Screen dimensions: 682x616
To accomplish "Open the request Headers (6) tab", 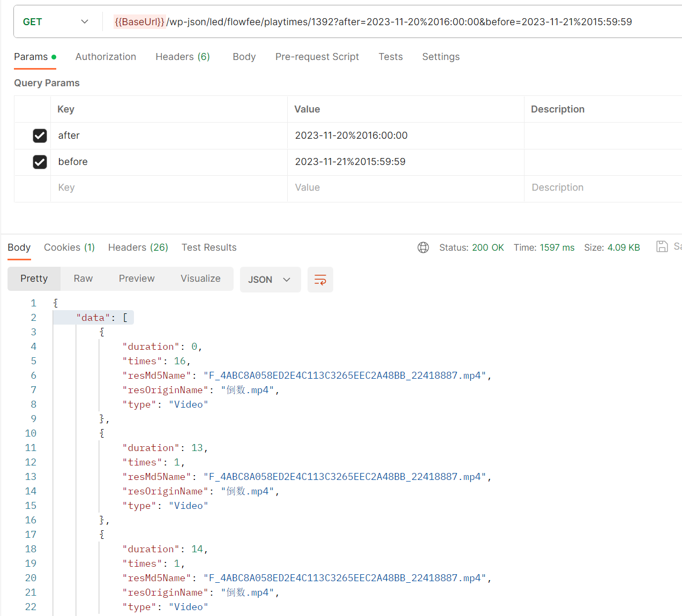I will click(x=183, y=57).
